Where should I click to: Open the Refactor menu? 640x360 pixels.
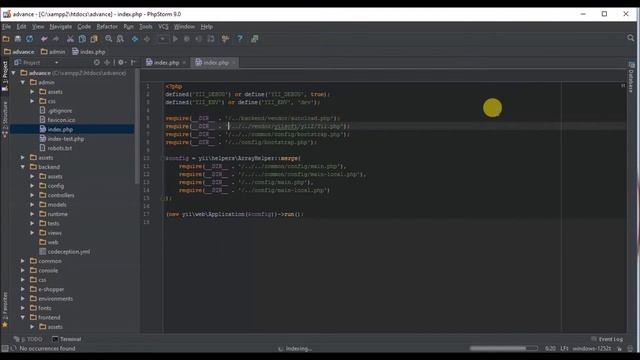(107, 27)
